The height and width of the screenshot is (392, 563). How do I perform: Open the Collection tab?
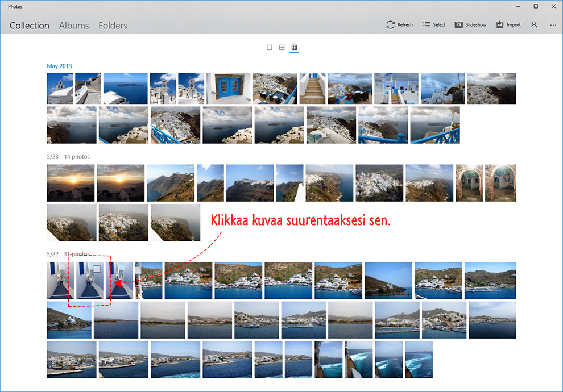point(30,26)
